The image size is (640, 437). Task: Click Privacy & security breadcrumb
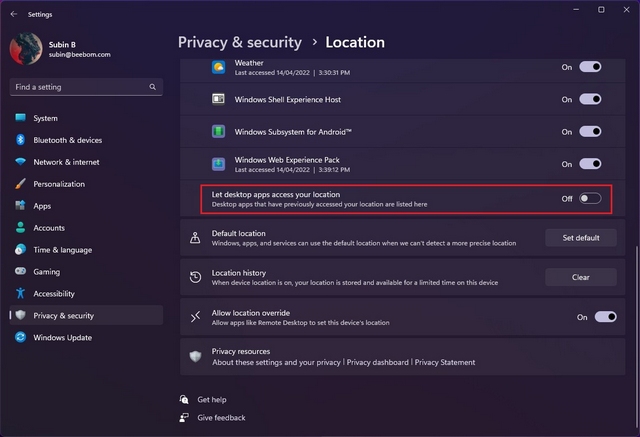click(240, 42)
